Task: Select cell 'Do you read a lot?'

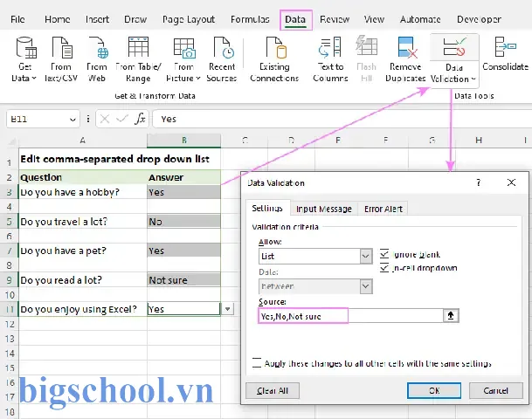Action: (83, 280)
